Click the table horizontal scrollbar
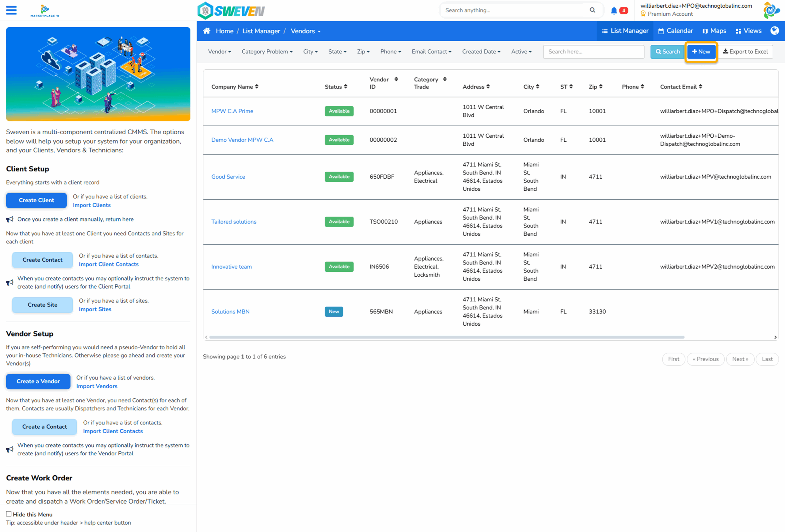 (x=446, y=337)
